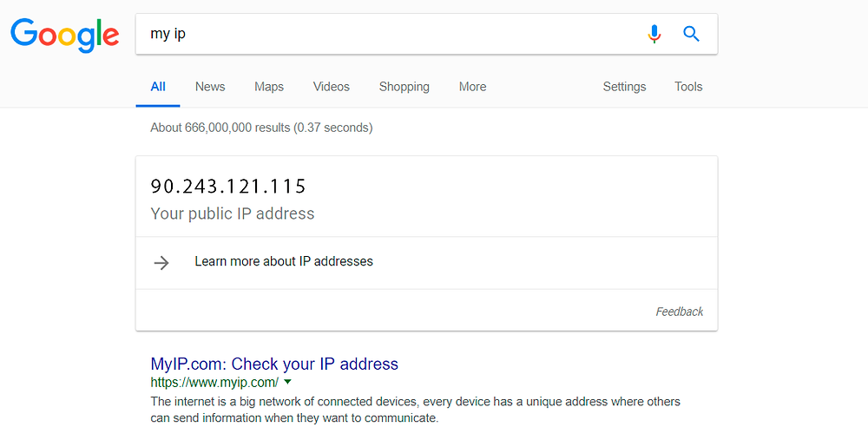The width and height of the screenshot is (868, 440).
Task: Open MyIP.com: Check your IP address result
Action: (x=274, y=364)
